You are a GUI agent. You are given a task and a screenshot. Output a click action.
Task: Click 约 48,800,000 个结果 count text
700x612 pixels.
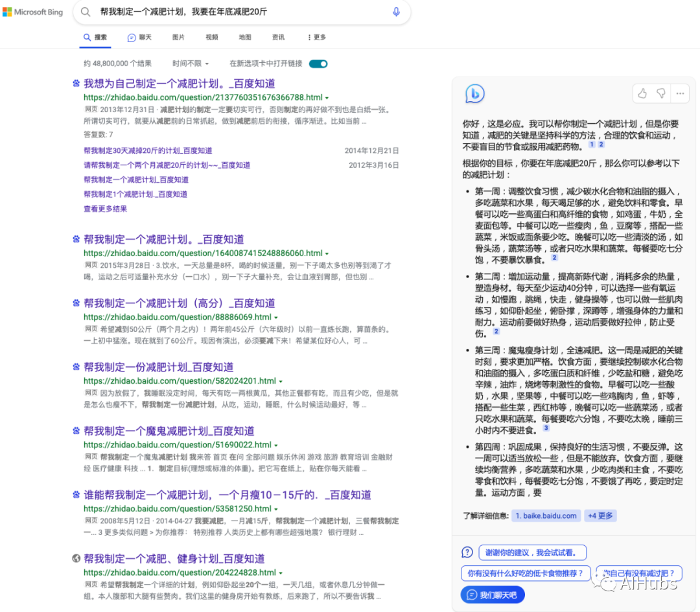pyautogui.click(x=117, y=64)
